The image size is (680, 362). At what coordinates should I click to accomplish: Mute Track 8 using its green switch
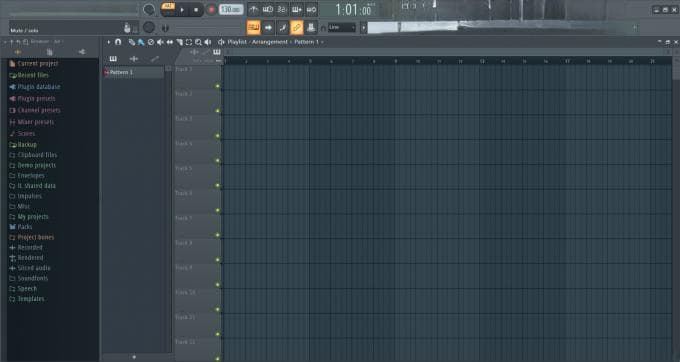click(x=218, y=260)
